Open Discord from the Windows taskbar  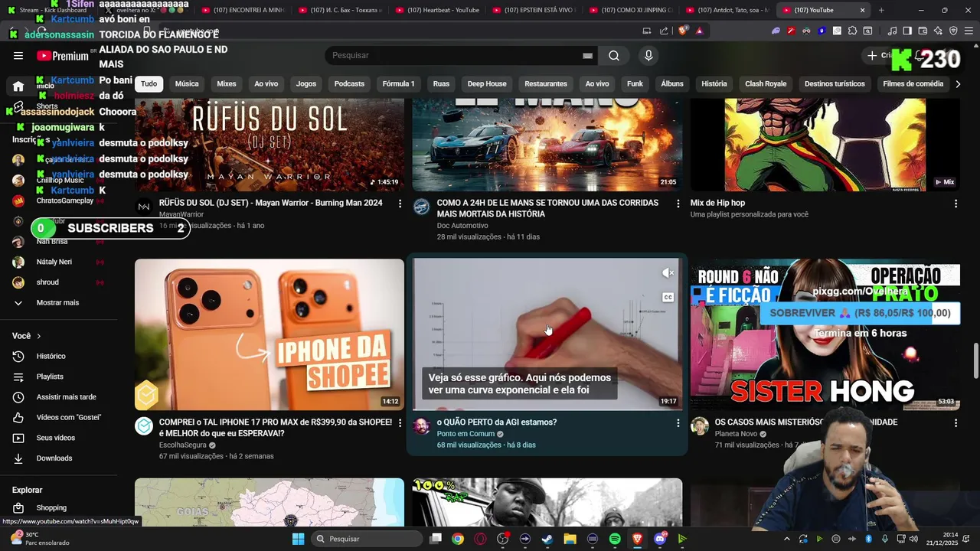coord(660,539)
